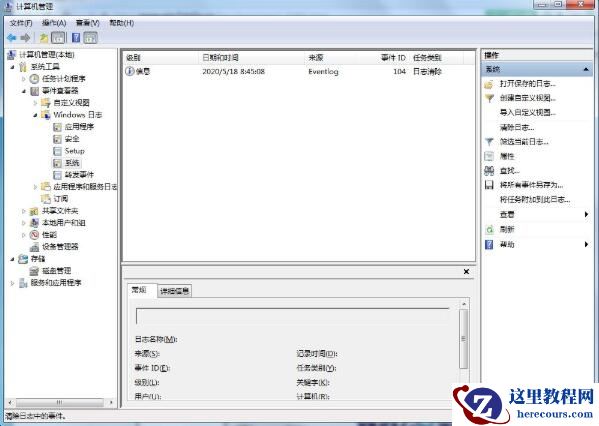Click 查找 action with binoculars

(x=509, y=171)
